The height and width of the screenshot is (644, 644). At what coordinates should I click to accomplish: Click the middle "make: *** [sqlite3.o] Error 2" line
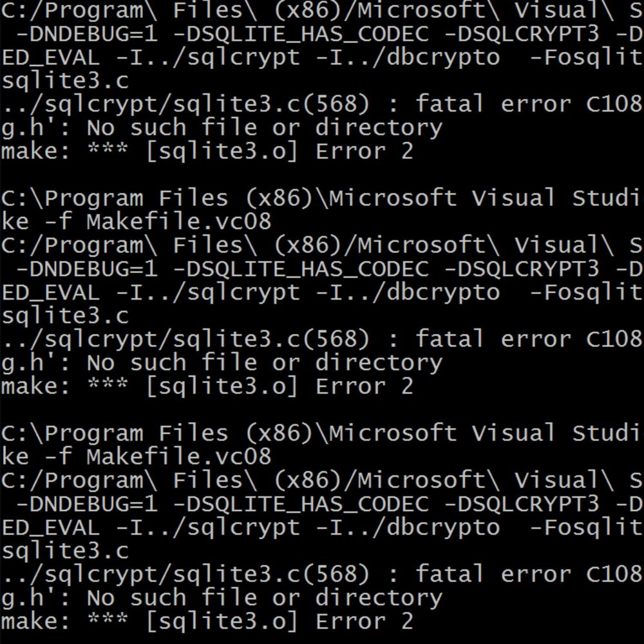tap(206, 386)
